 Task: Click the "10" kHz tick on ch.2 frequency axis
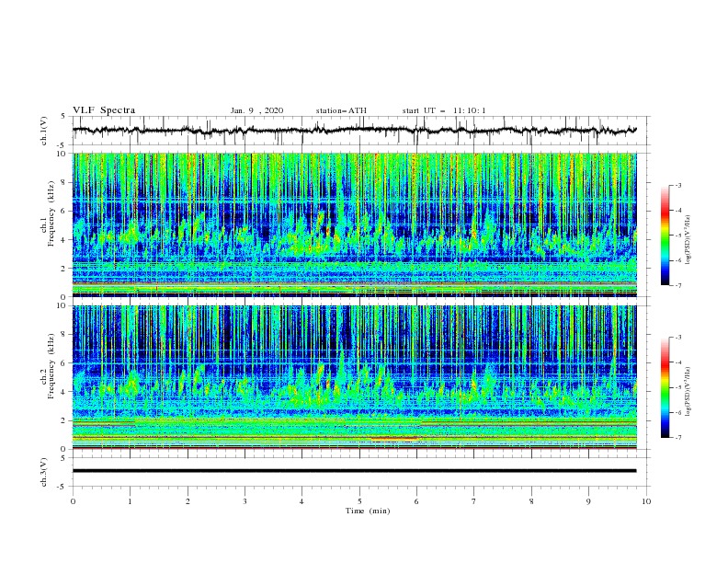[62, 305]
